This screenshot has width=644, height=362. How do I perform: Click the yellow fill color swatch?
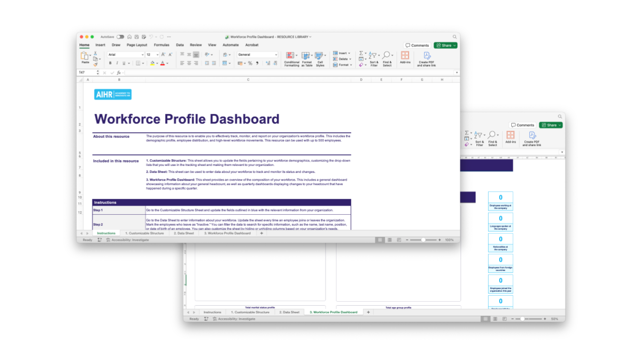point(152,63)
